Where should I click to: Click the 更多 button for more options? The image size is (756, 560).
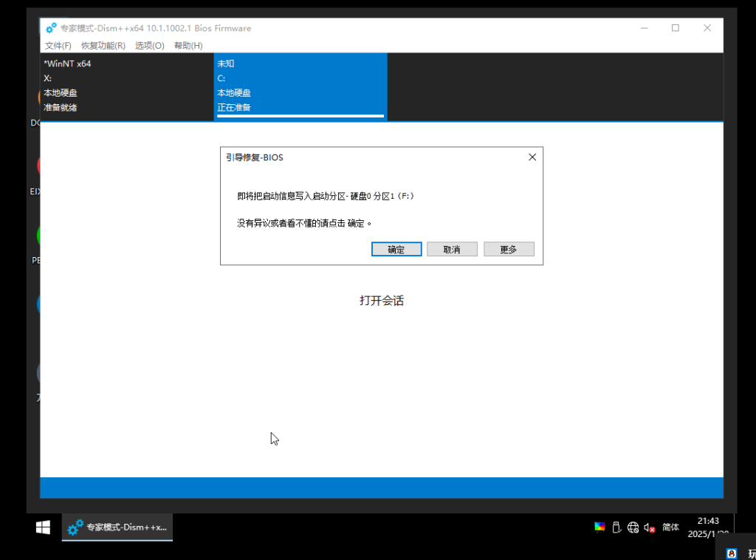[509, 250]
